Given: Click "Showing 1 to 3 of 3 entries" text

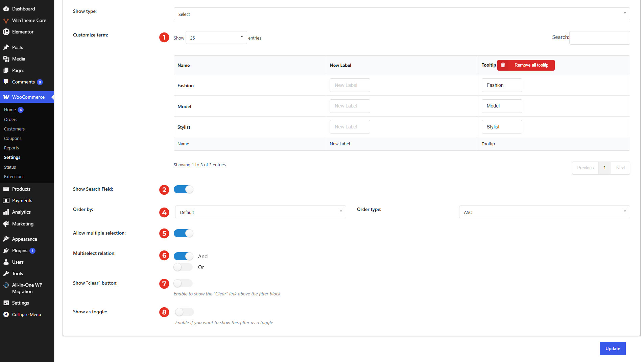Looking at the screenshot, I should point(199,165).
